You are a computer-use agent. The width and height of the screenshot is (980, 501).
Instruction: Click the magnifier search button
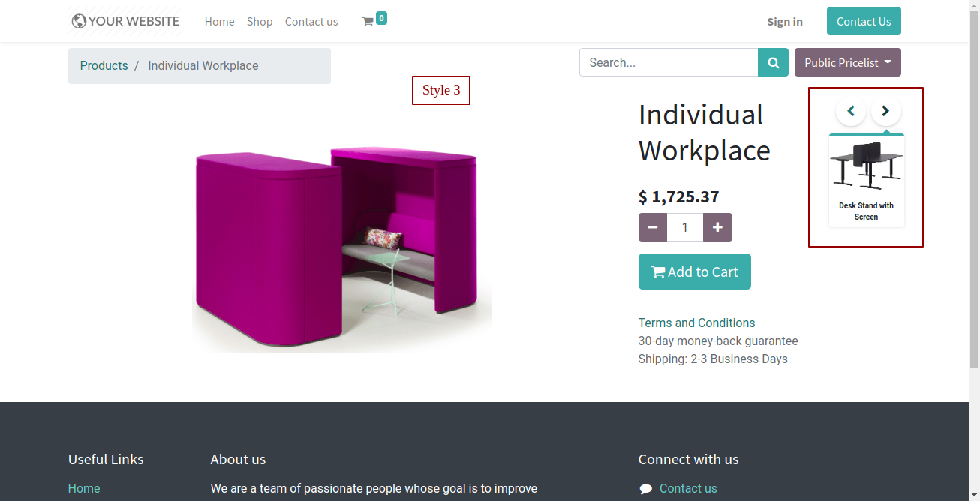[773, 62]
